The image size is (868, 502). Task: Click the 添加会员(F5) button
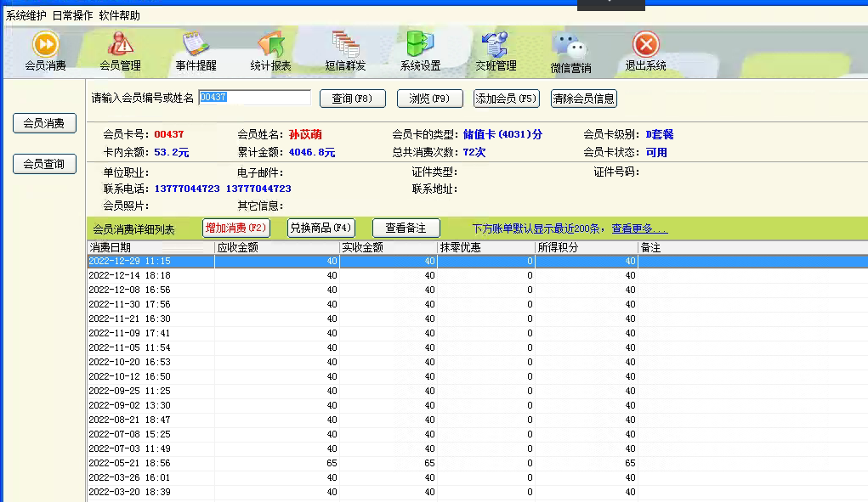507,99
